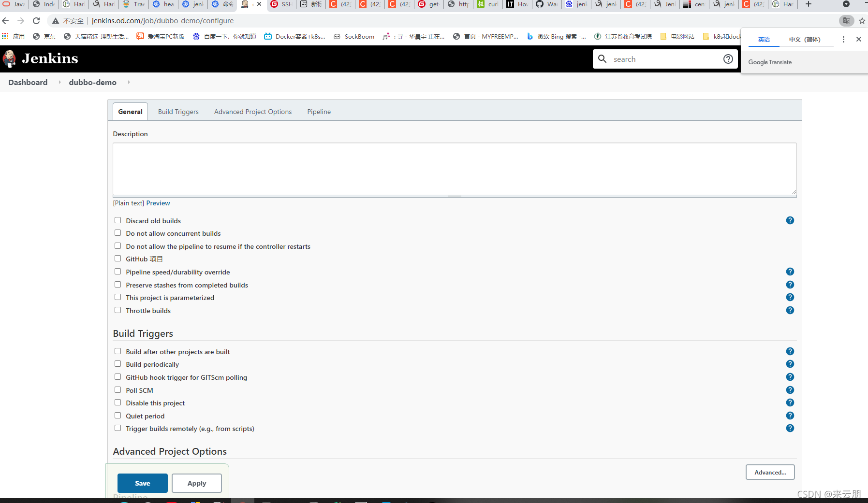868x503 pixels.
Task: Select the General configuration tab
Action: [131, 112]
